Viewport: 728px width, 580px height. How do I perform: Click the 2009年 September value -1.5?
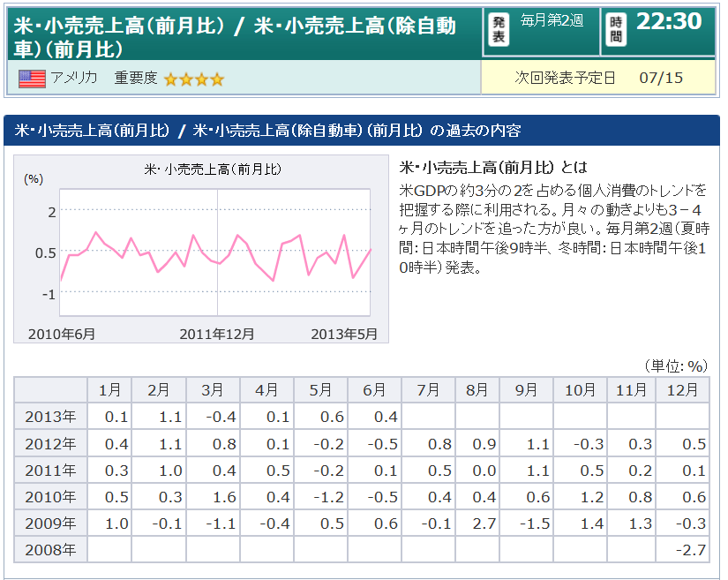[535, 524]
